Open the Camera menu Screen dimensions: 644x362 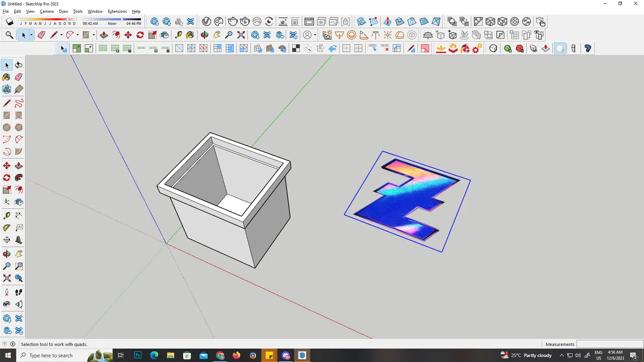tap(46, 11)
